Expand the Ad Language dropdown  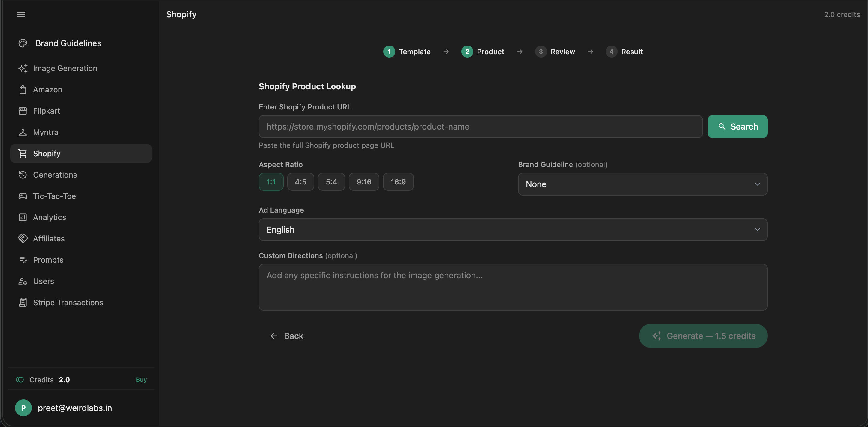(x=513, y=230)
